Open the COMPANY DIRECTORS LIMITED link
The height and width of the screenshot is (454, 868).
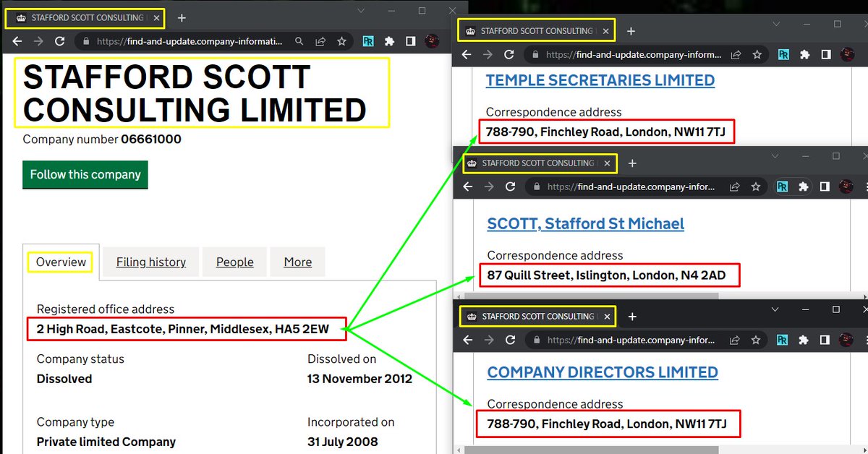pyautogui.click(x=603, y=372)
